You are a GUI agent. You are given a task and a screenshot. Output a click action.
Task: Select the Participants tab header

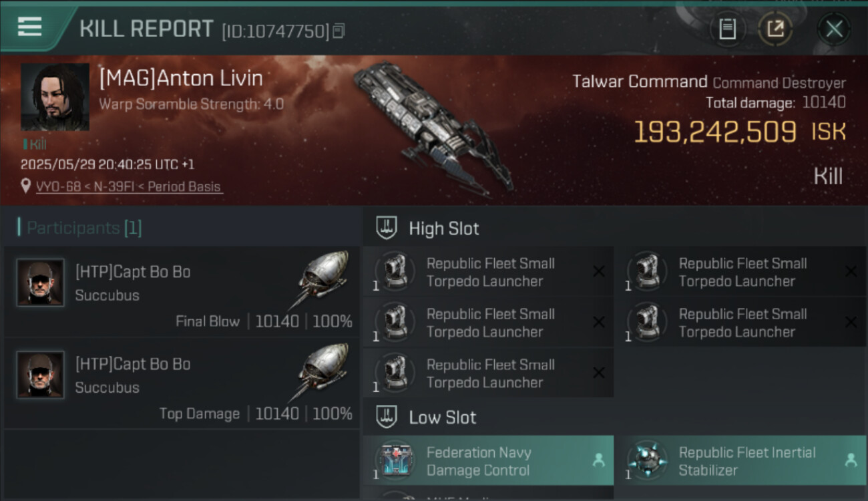click(80, 228)
